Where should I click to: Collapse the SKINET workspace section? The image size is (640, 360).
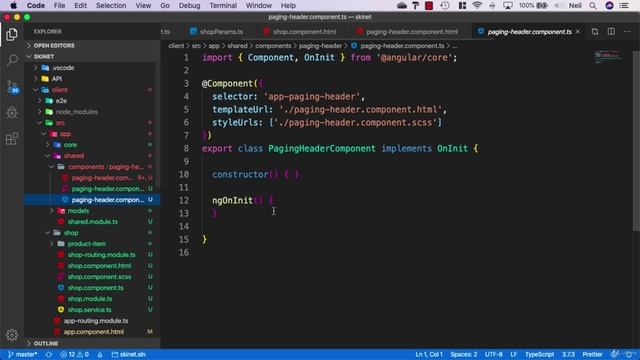92,56
